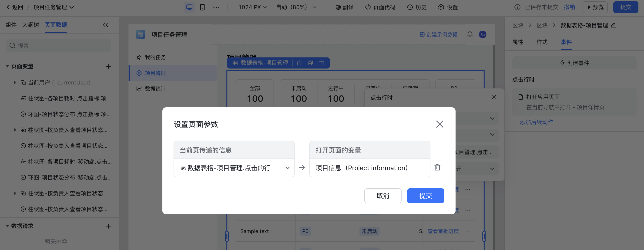Open more device options ellipsis
Image resolution: width=644 pixels, height=250 pixels.
(x=216, y=7)
